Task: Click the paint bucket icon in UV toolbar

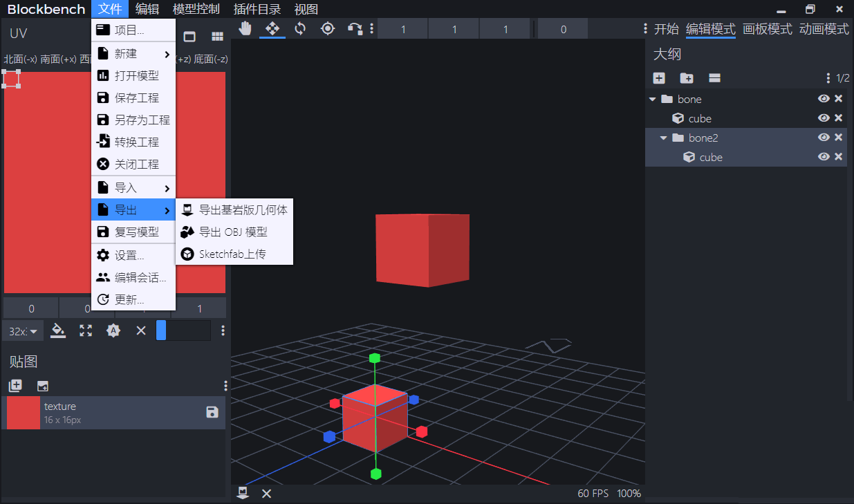Action: coord(59,331)
